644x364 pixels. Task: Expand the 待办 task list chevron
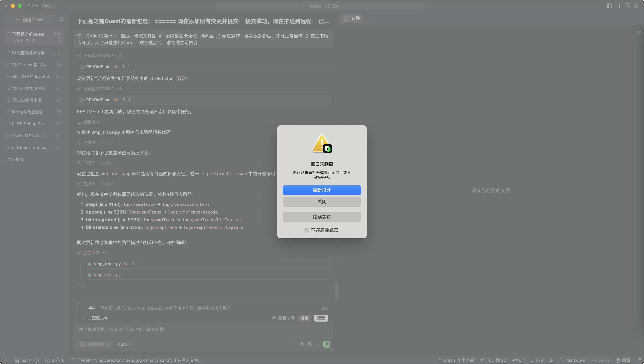pos(83,308)
